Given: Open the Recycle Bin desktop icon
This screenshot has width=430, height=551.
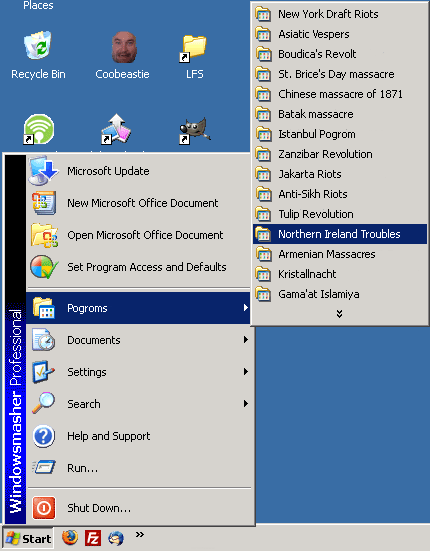Looking at the screenshot, I should pyautogui.click(x=38, y=45).
